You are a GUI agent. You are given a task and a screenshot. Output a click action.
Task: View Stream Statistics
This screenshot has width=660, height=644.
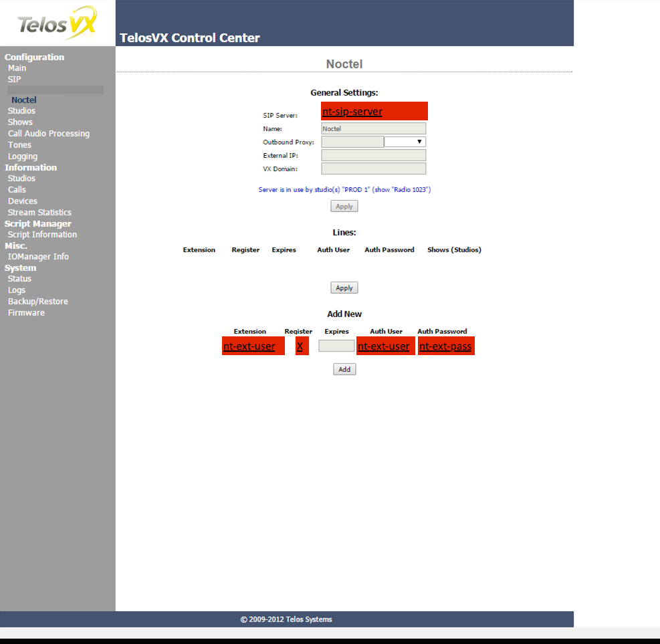(39, 213)
